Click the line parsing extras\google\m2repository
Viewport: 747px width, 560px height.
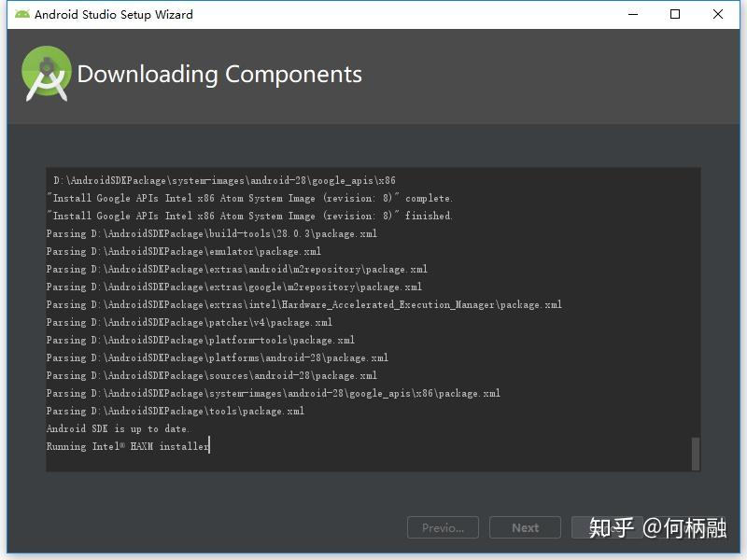[234, 287]
